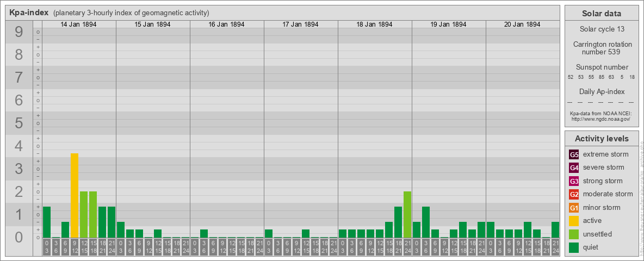Click the tall yellow bar on 14 Jan
The height and width of the screenshot is (261, 644).
click(x=75, y=195)
